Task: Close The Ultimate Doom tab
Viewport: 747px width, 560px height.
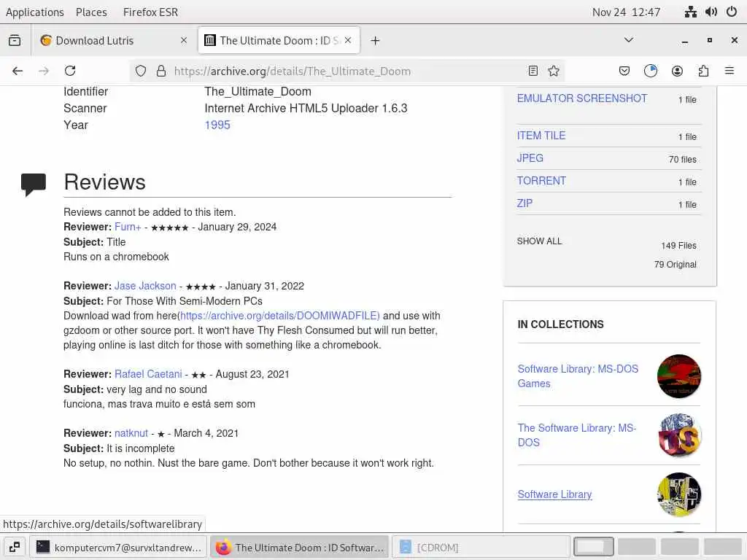Action: [x=348, y=41]
